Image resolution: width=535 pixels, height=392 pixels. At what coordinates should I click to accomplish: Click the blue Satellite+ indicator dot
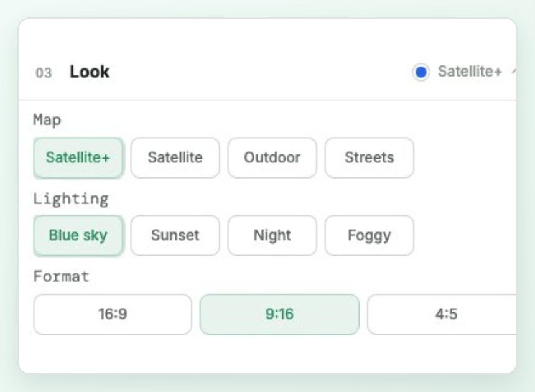point(421,72)
